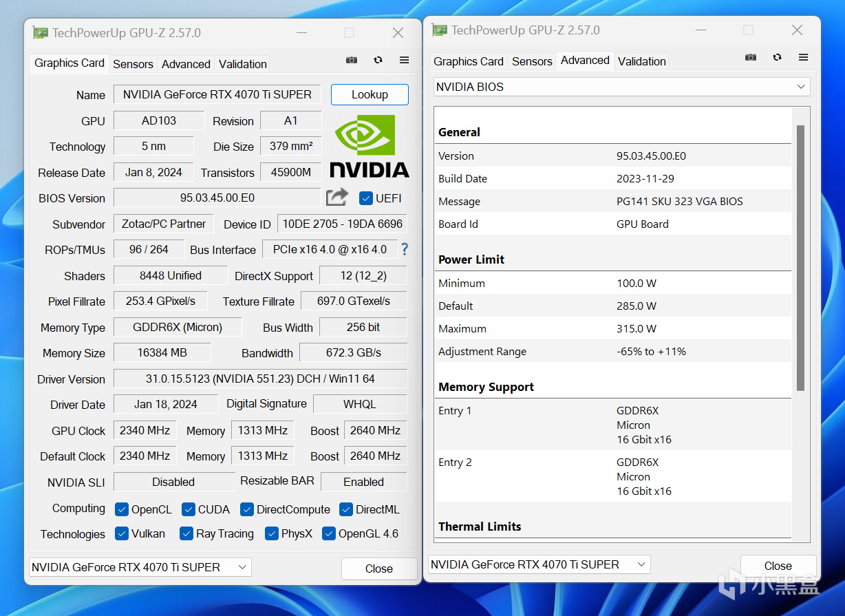
Task: Click the Die Size 379 mm² field
Action: [x=291, y=146]
